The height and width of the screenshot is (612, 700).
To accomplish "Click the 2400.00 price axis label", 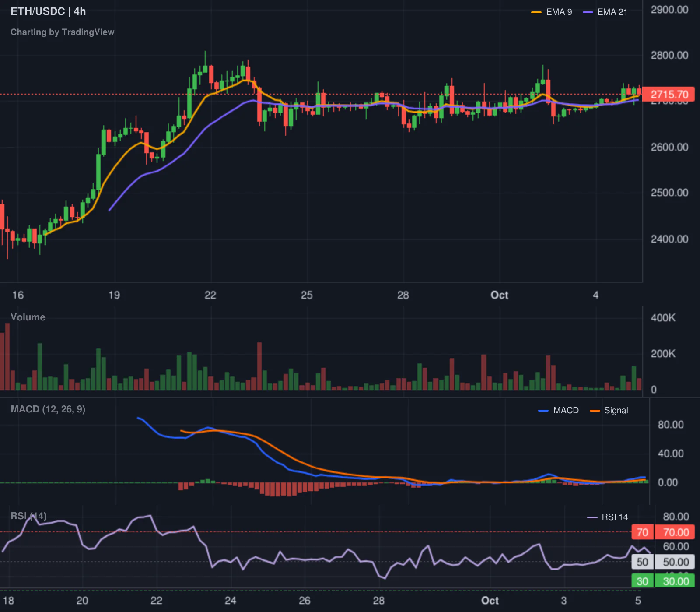I will [669, 239].
